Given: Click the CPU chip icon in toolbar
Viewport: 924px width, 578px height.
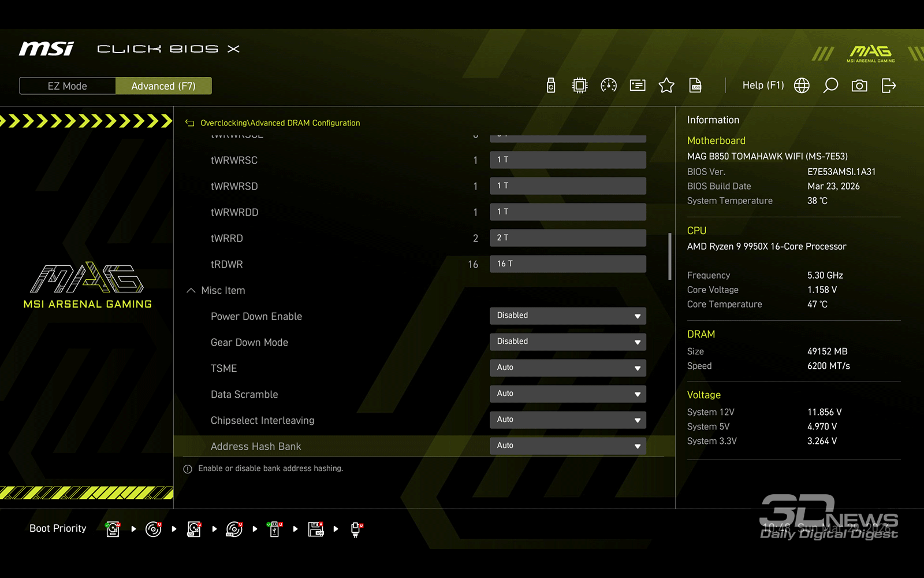Looking at the screenshot, I should pos(579,86).
